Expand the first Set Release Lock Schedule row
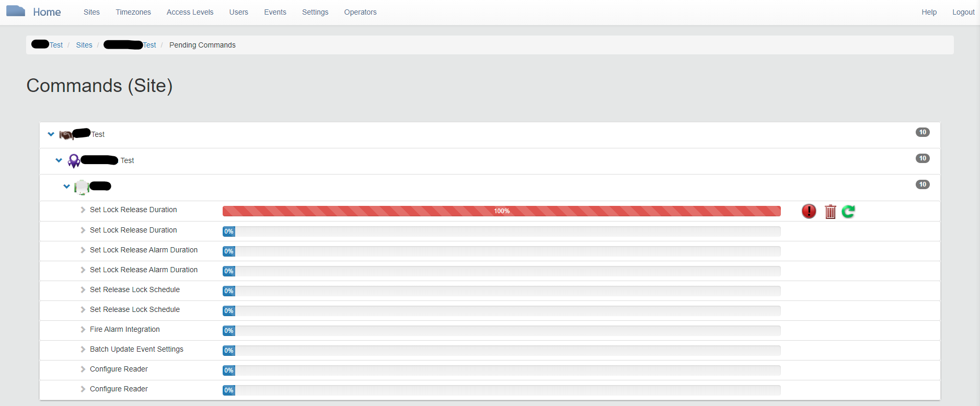The image size is (980, 406). pyautogui.click(x=83, y=290)
